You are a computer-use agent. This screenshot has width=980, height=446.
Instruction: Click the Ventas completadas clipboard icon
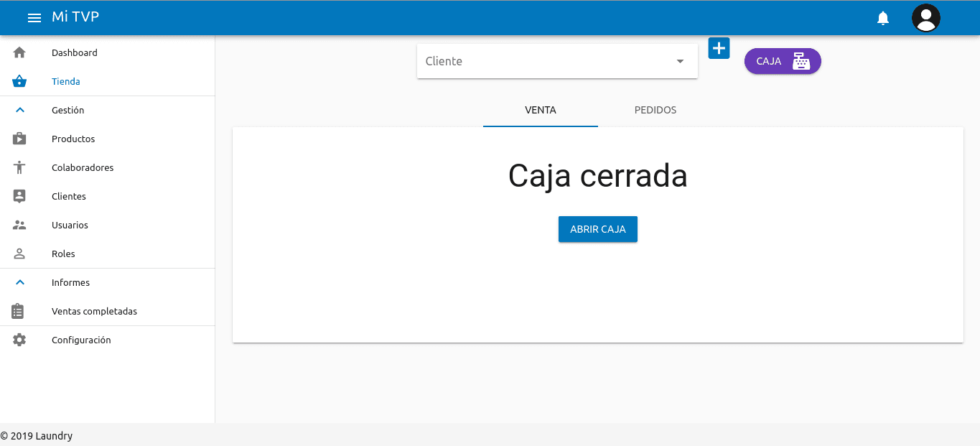(18, 311)
